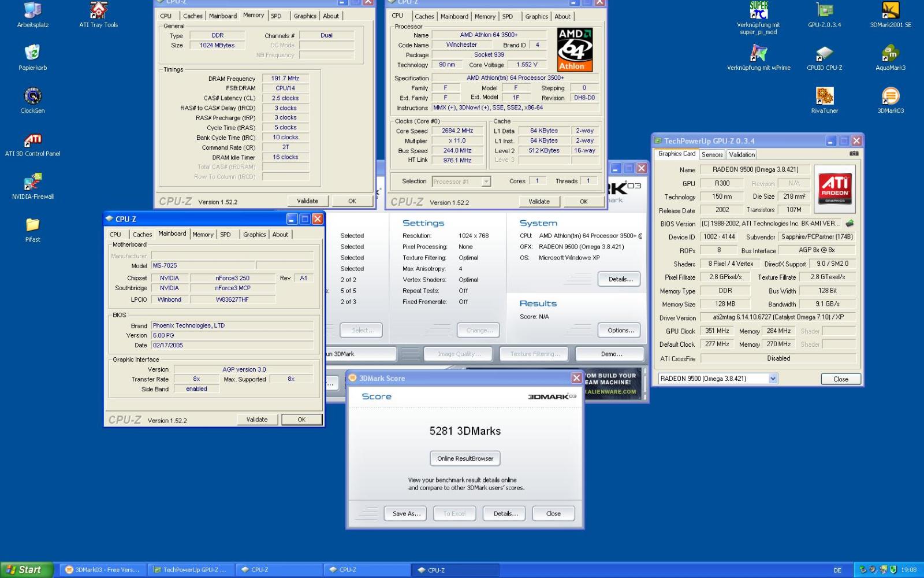Open Graphics tab in Mainboard CPU-Z window
This screenshot has width=924, height=578.
[254, 235]
